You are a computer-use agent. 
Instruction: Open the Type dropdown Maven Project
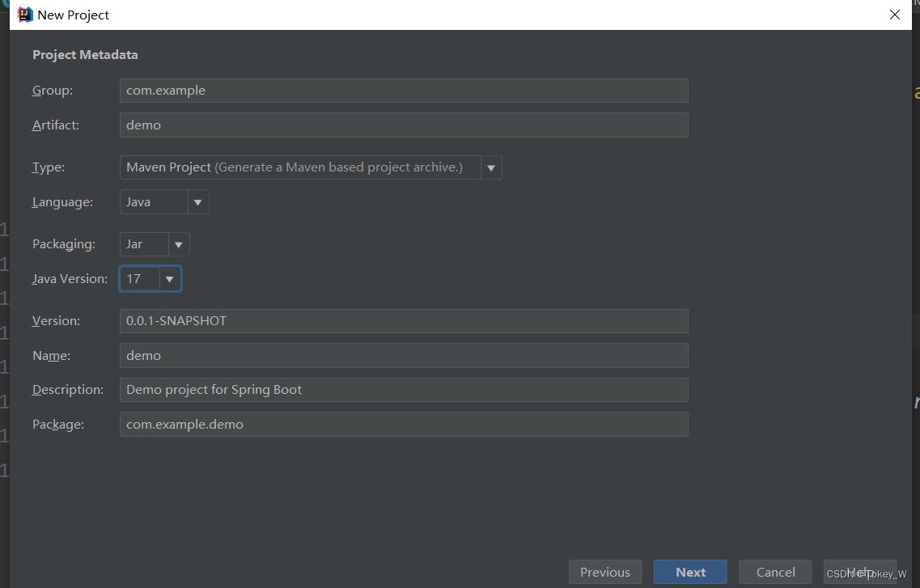click(x=311, y=167)
